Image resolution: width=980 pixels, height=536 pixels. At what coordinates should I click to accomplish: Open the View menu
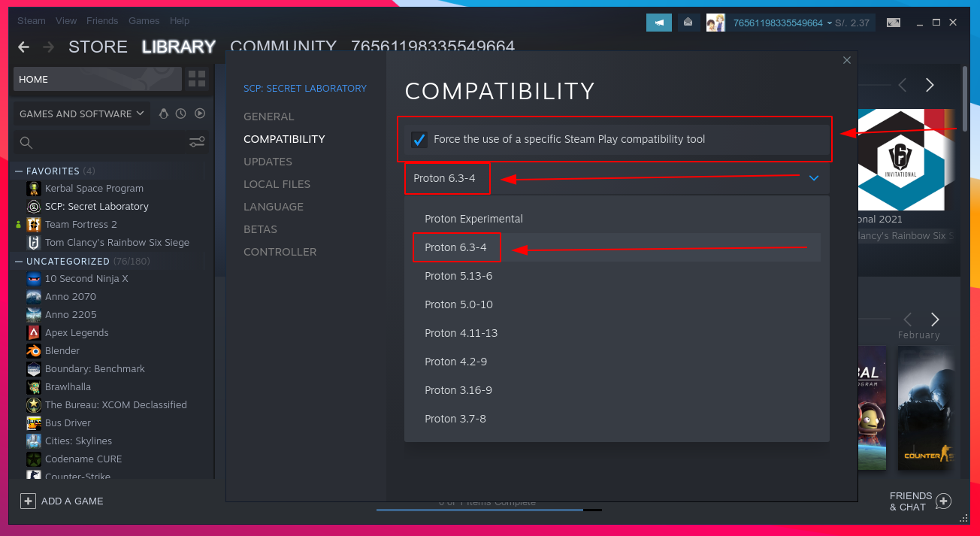(x=66, y=21)
